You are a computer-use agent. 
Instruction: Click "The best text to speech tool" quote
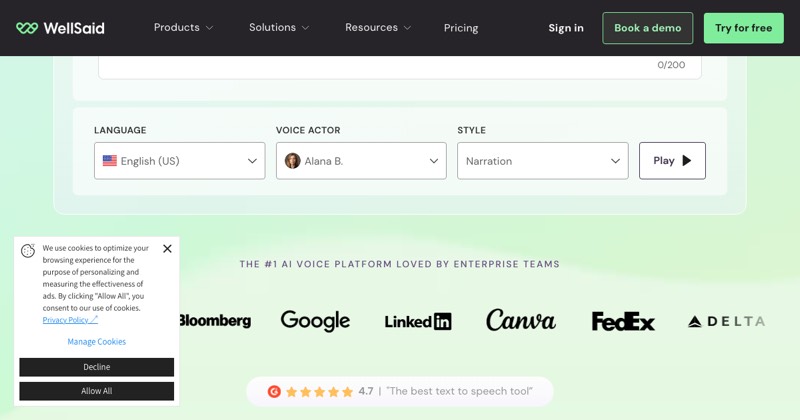[x=459, y=391]
